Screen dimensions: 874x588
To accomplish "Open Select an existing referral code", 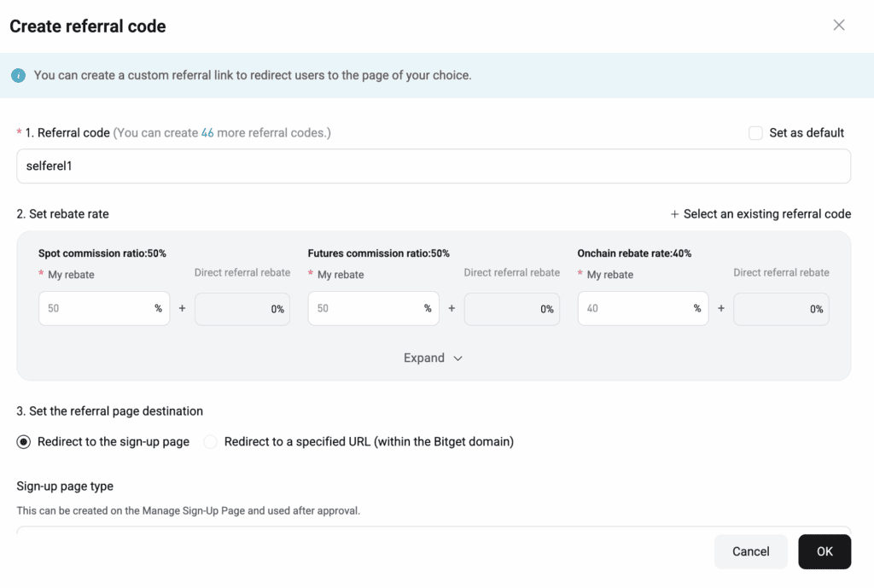I will pos(766,214).
